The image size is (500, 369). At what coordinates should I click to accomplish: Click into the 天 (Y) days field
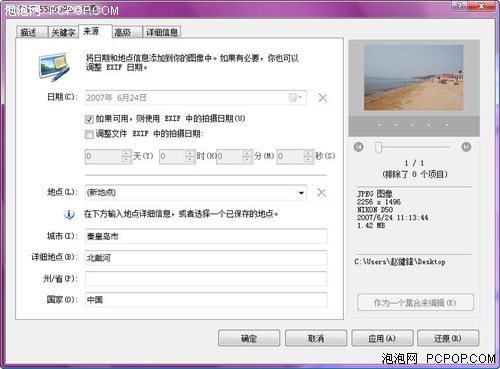pos(104,156)
